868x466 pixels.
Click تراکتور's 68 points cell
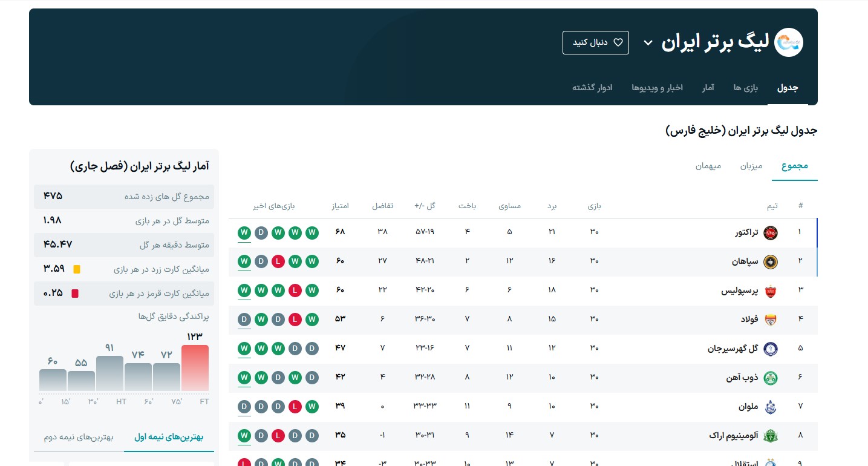click(340, 232)
